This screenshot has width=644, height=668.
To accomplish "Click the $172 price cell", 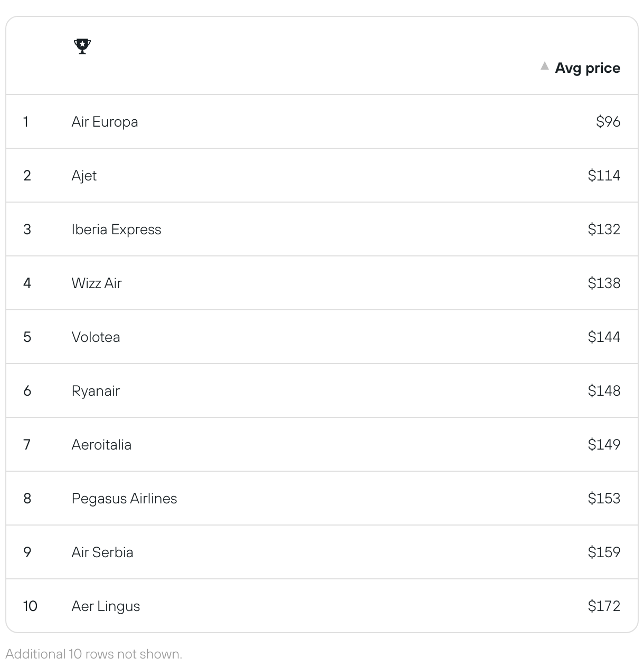I will (604, 606).
